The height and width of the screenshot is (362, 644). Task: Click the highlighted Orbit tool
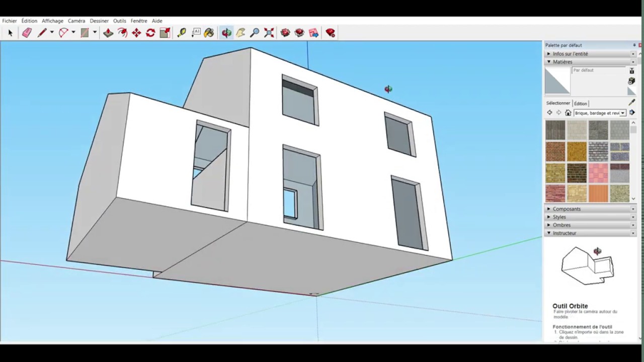click(x=227, y=33)
